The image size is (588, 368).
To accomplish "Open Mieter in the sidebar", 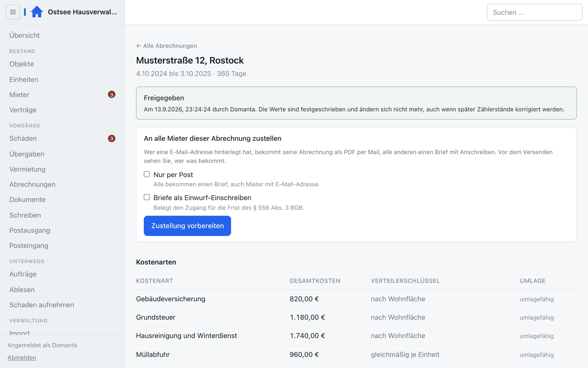I will 19,95.
